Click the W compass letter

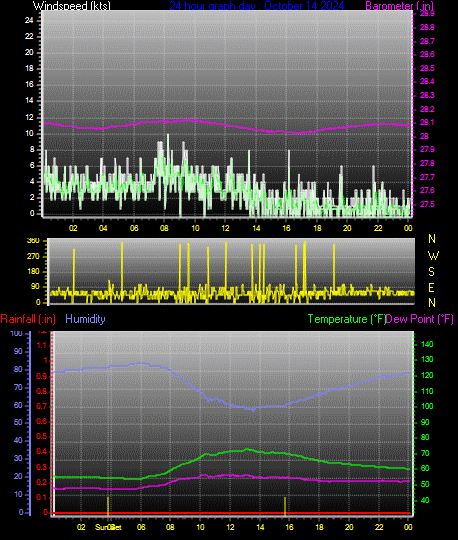pos(433,256)
